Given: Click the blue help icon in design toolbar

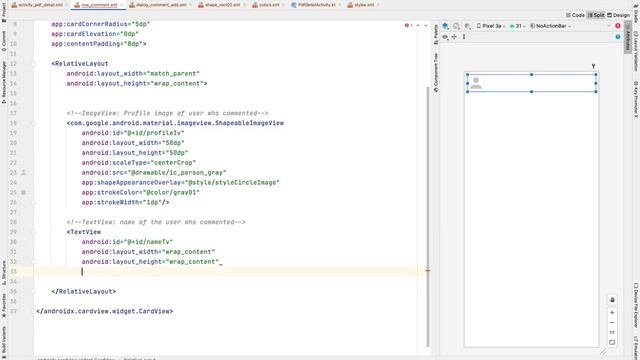Looking at the screenshot, I should [x=618, y=37].
